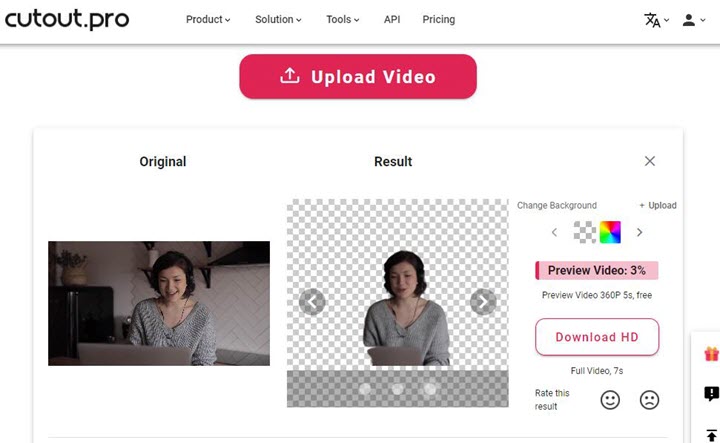Rate the result with sad face
Viewport: 720px width, 443px height.
tap(649, 400)
